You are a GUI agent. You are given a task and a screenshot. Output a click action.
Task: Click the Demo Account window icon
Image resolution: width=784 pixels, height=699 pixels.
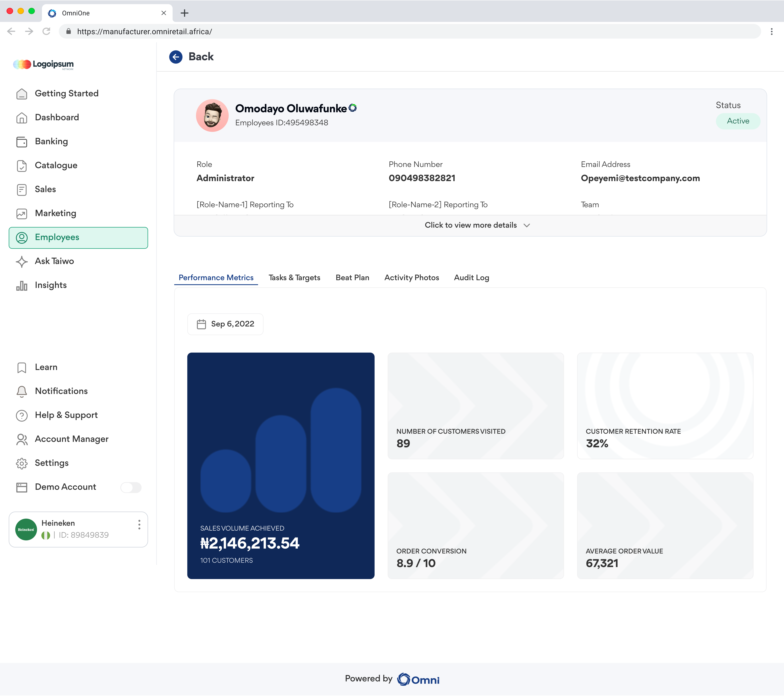(22, 487)
